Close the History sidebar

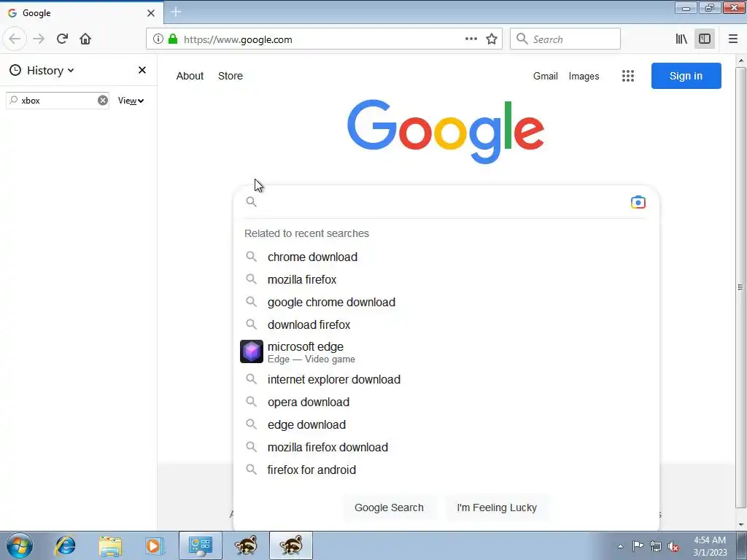[x=142, y=70]
